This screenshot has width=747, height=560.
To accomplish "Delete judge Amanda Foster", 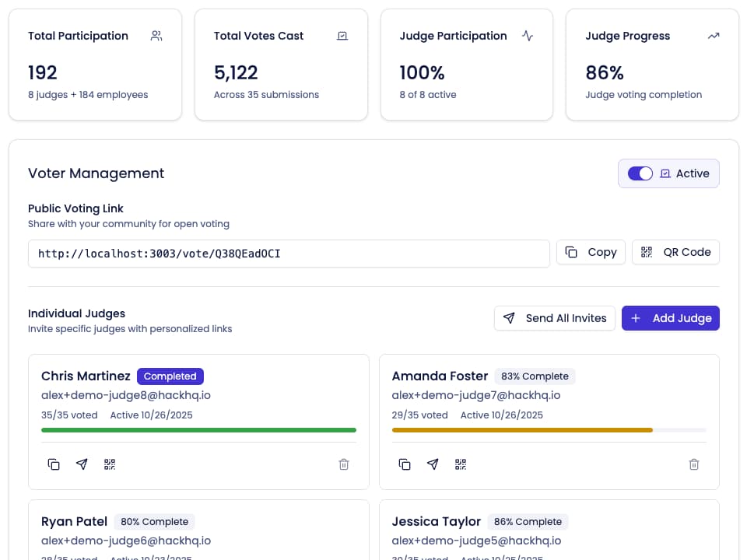I will pos(694,464).
